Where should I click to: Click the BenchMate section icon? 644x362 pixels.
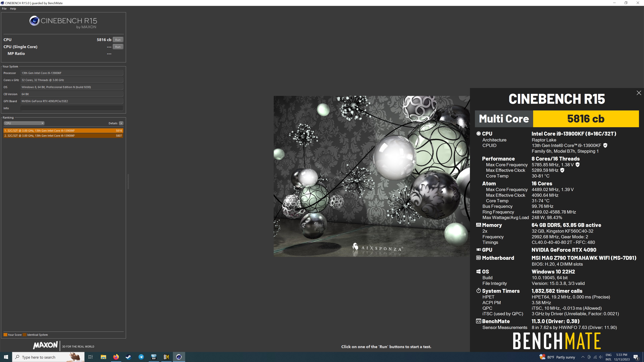pos(478,321)
